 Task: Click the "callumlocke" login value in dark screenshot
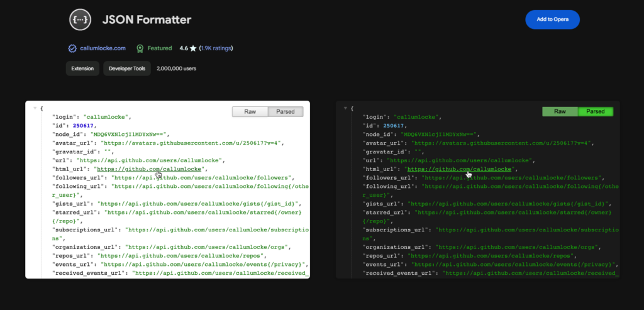pos(415,117)
